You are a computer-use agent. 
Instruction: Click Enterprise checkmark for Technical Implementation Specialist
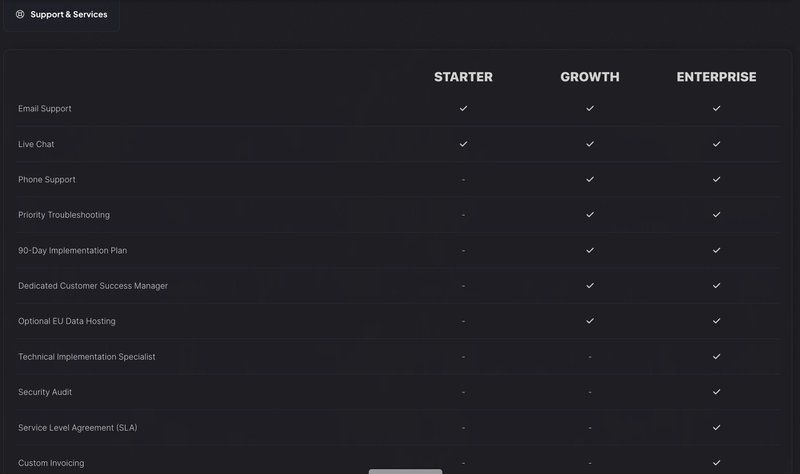tap(716, 357)
